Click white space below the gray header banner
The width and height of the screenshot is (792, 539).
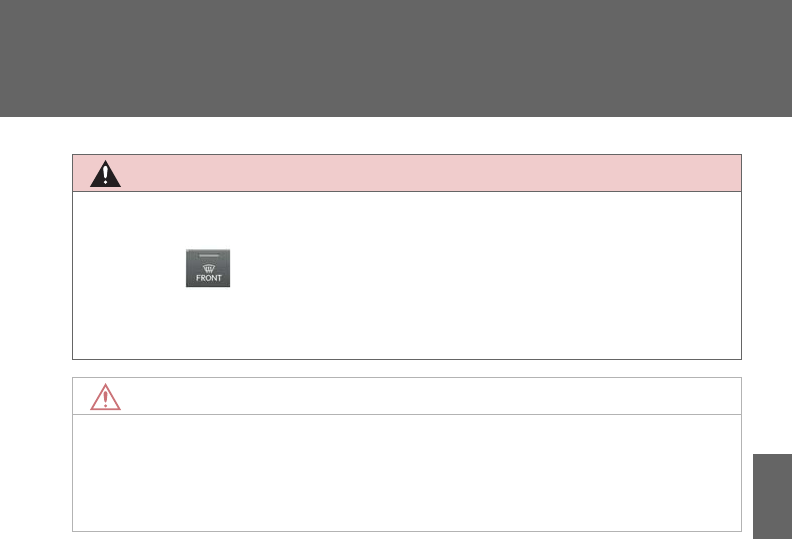396,135
